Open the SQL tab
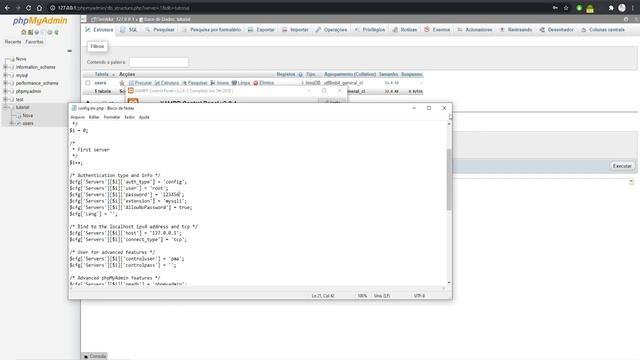640x360 pixels. [x=129, y=30]
